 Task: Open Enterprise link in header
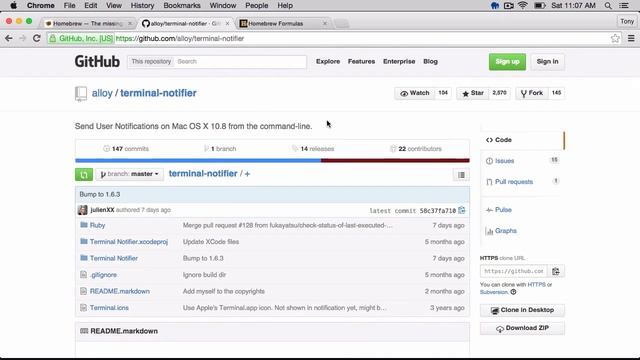399,61
